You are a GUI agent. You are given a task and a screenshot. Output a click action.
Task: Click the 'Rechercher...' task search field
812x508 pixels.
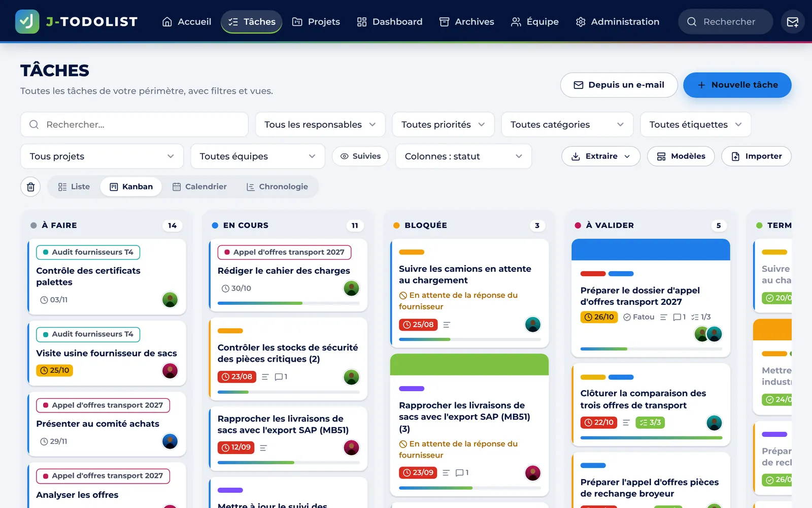(x=134, y=125)
